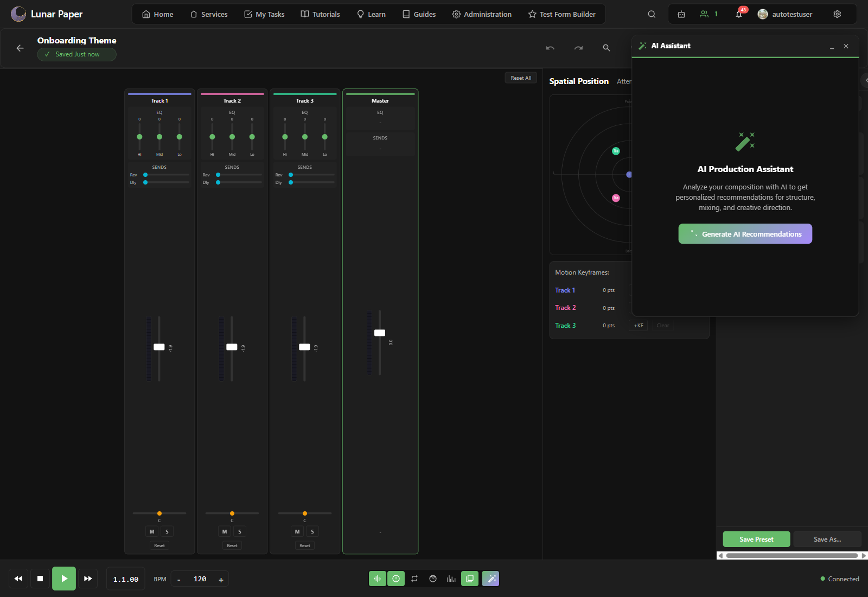The image size is (868, 597).
Task: Open the Tutorials menu item
Action: click(x=320, y=14)
